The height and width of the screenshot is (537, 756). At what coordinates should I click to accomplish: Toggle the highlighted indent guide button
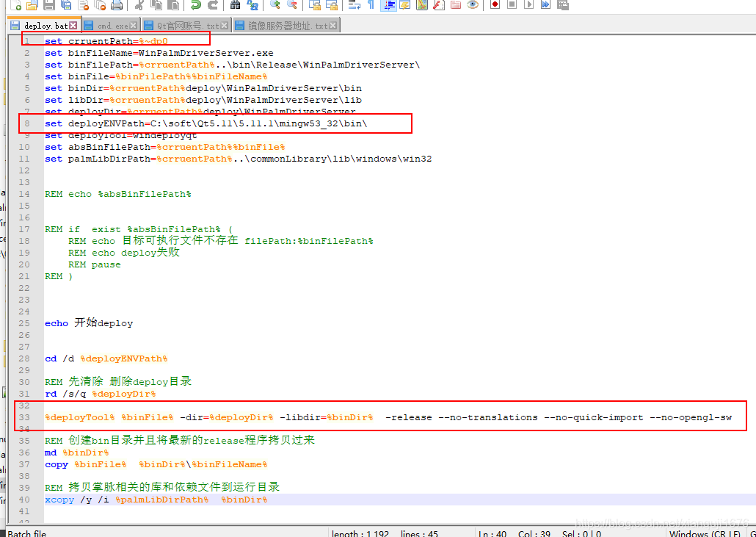click(388, 5)
